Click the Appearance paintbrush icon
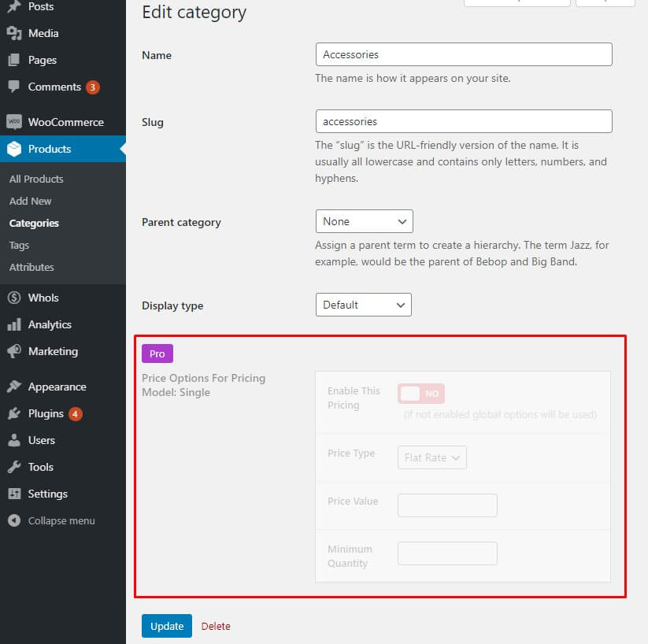This screenshot has width=648, height=644. [14, 387]
